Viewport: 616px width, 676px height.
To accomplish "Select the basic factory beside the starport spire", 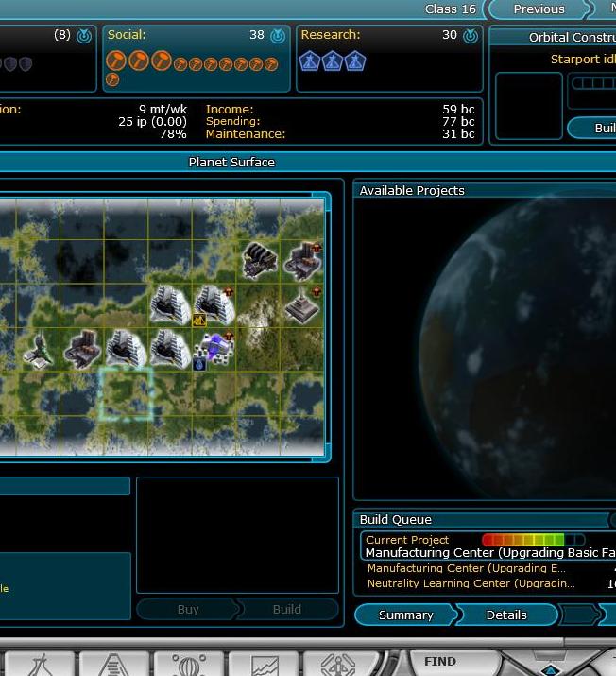I will coord(82,349).
